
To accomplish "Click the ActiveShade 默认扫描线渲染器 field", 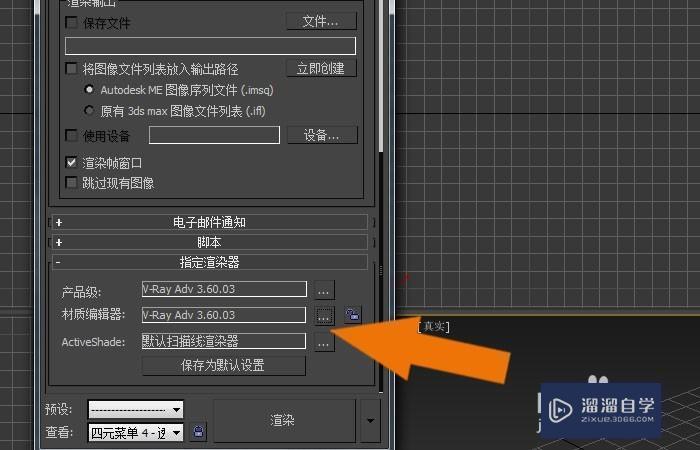I will [224, 341].
